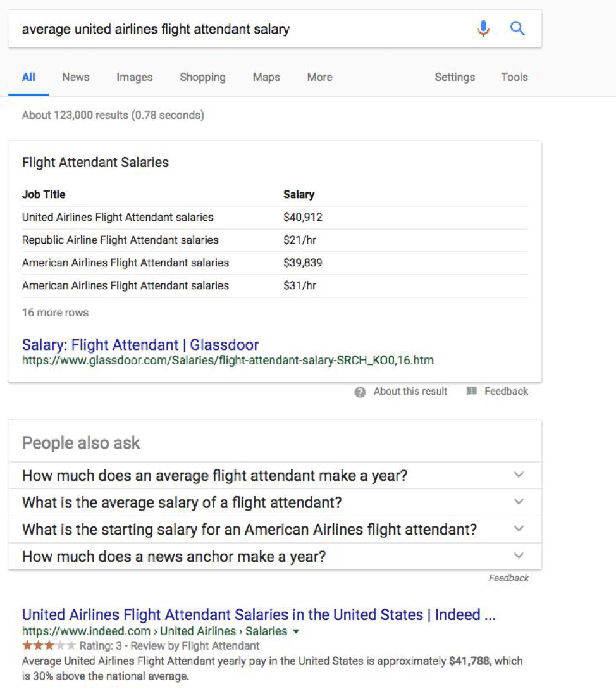The height and width of the screenshot is (696, 616).
Task: Open the More search categories menu
Action: pyautogui.click(x=319, y=77)
